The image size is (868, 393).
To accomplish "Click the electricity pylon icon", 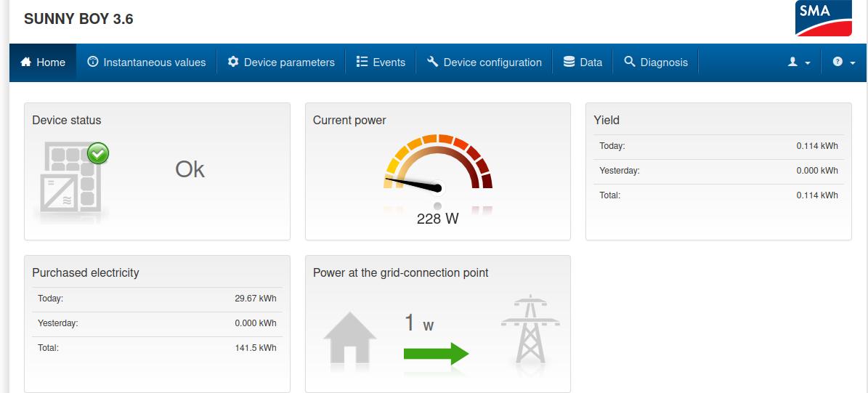I will (x=530, y=329).
